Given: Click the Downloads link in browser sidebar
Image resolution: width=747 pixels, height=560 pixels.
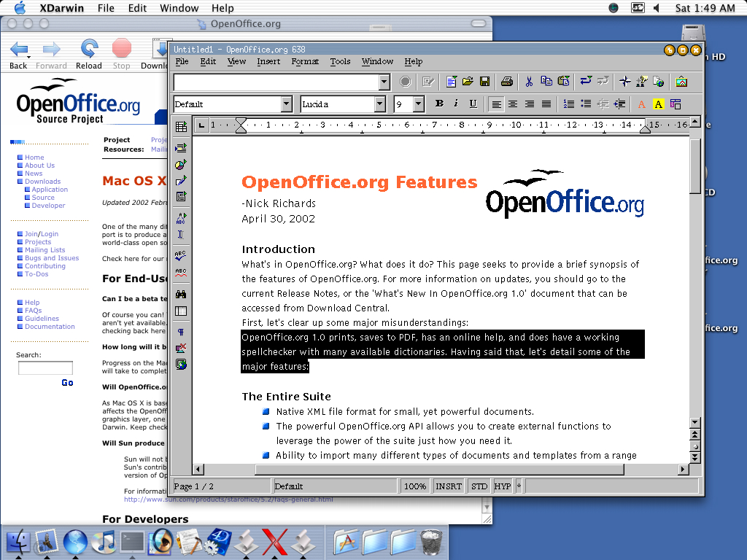Looking at the screenshot, I should click(x=42, y=182).
